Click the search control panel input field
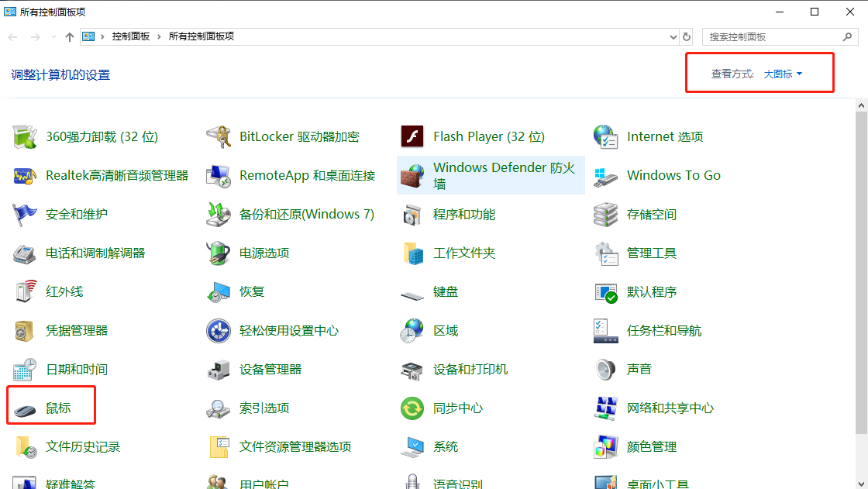 click(x=775, y=36)
